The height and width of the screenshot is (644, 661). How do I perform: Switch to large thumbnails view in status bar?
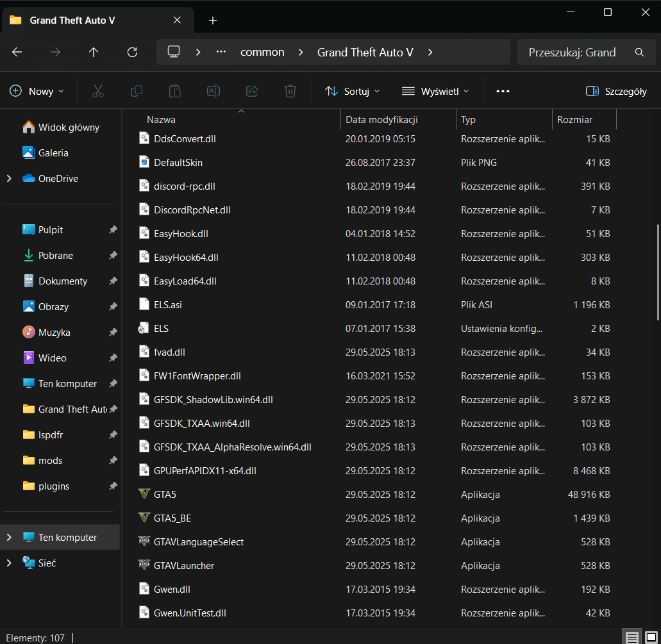[x=650, y=638]
